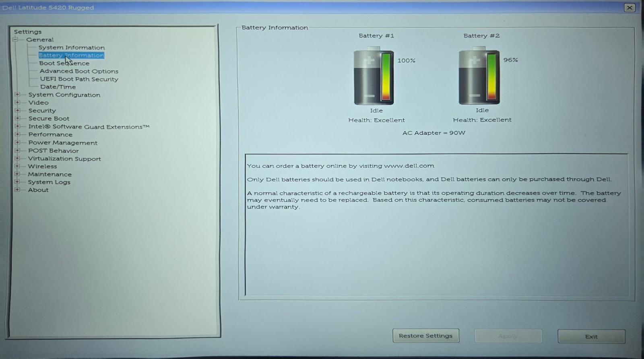Open System Information page
Screen dimensions: 644x359
click(x=72, y=47)
